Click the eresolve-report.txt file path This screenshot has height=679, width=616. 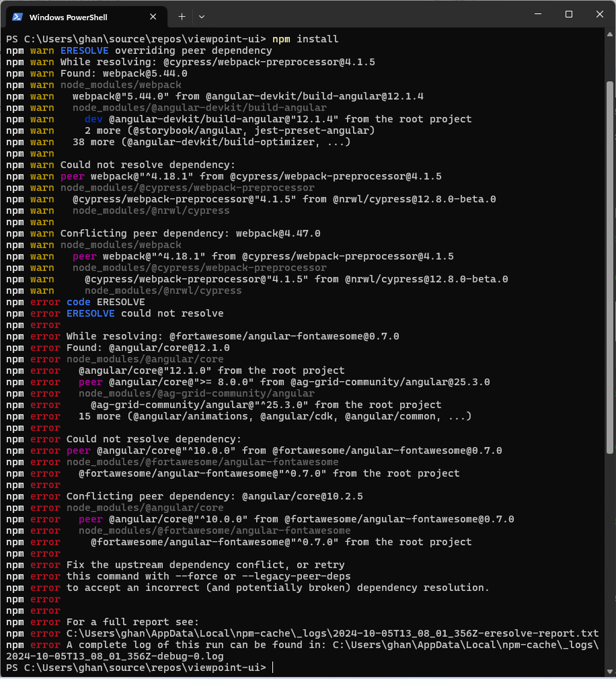click(332, 633)
